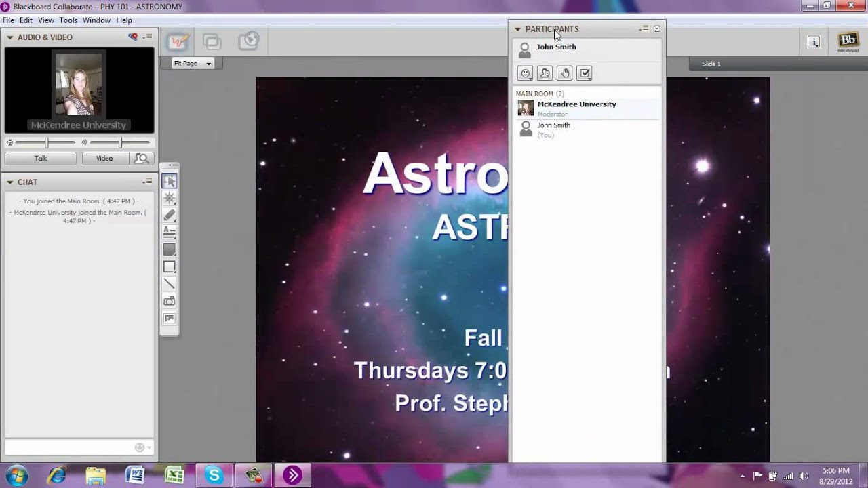Select the pencil drawing tool
The width and height of the screenshot is (868, 488).
(x=170, y=215)
